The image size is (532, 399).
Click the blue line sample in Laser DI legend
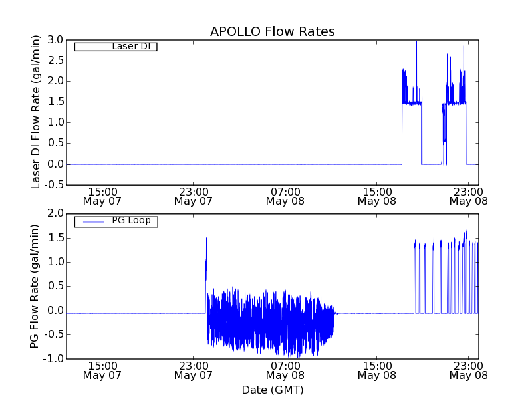pos(92,47)
